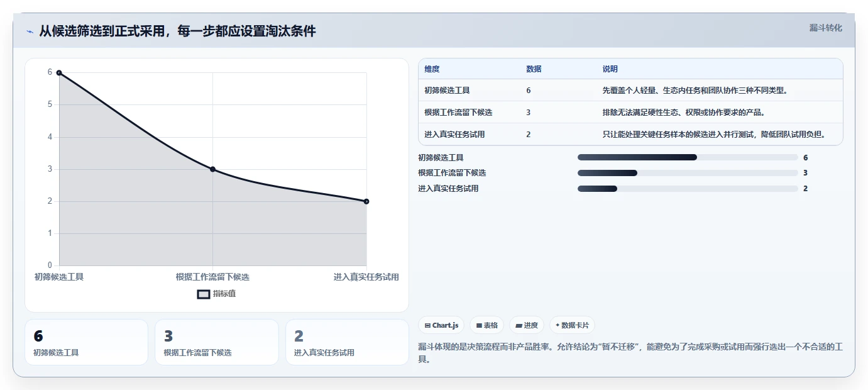Click the 维度 column header
The image size is (868, 390).
tap(432, 69)
